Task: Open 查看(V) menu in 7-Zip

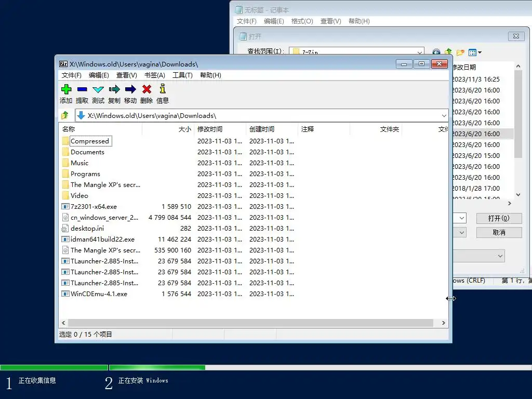Action: point(127,75)
